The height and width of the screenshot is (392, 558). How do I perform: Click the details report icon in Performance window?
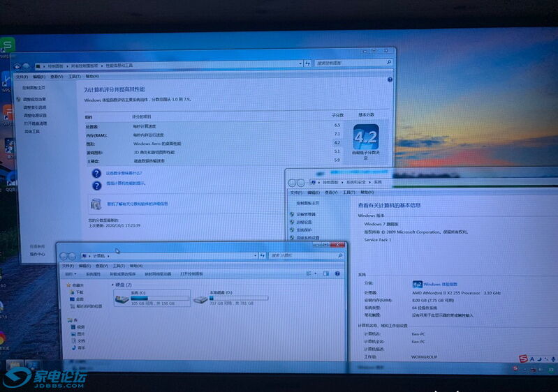point(96,204)
